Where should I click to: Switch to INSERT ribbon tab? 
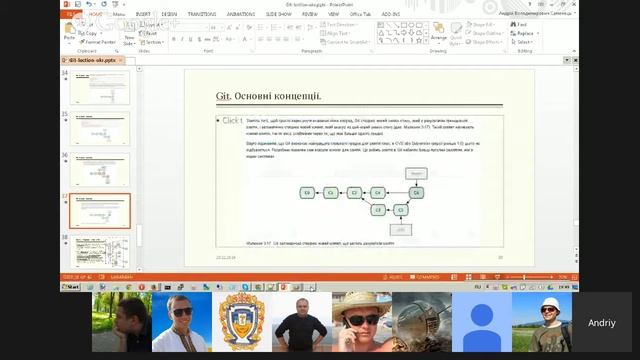[143, 14]
